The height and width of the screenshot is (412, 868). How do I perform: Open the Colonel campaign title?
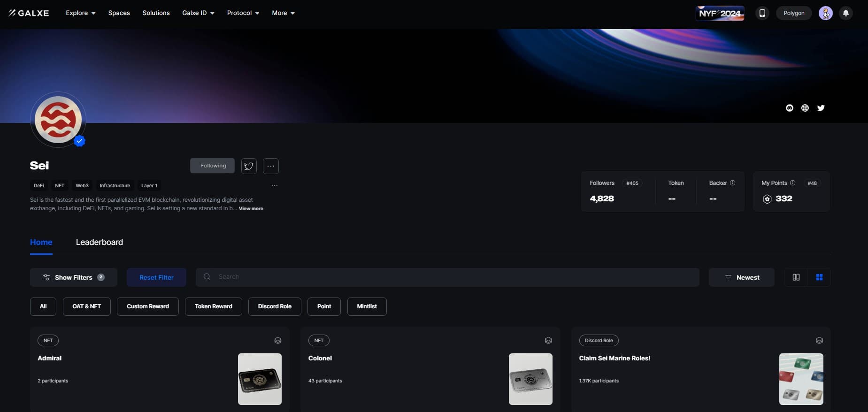[x=320, y=358]
